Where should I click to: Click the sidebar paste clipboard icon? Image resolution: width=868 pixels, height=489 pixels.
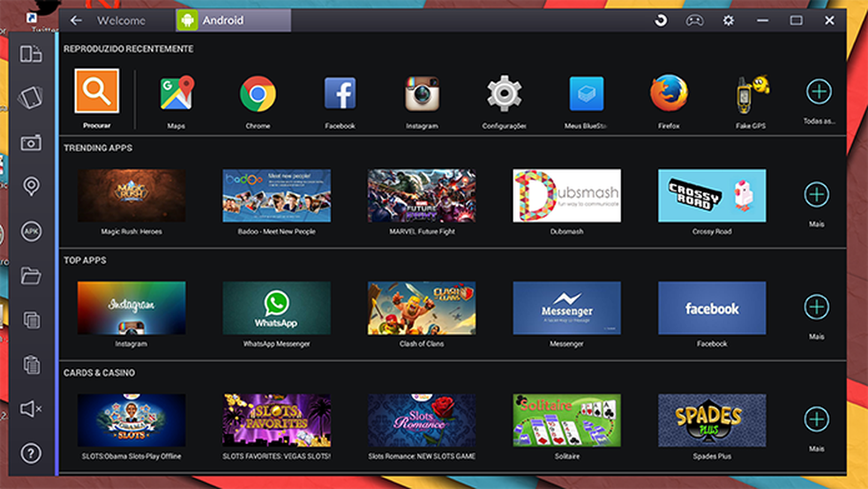(x=32, y=365)
